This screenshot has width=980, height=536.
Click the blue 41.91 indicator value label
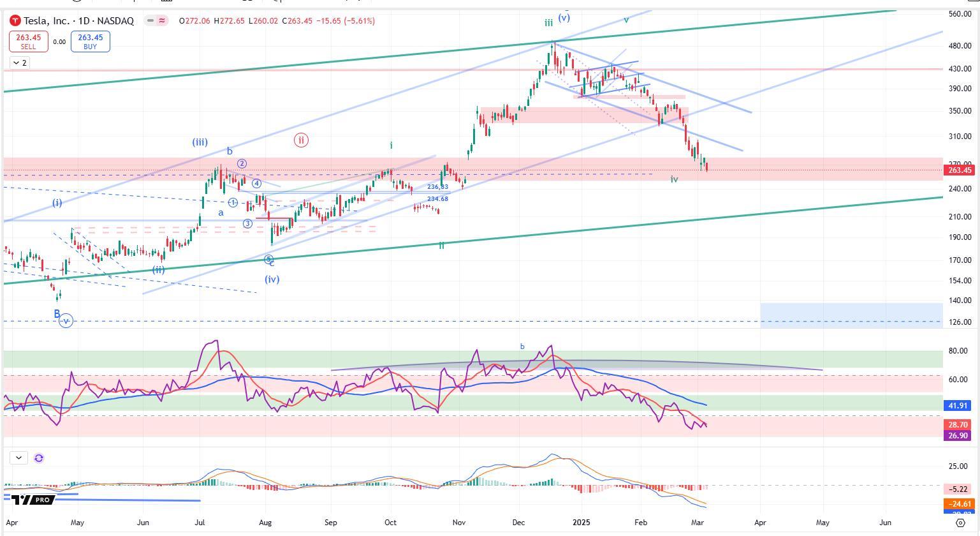pos(958,406)
